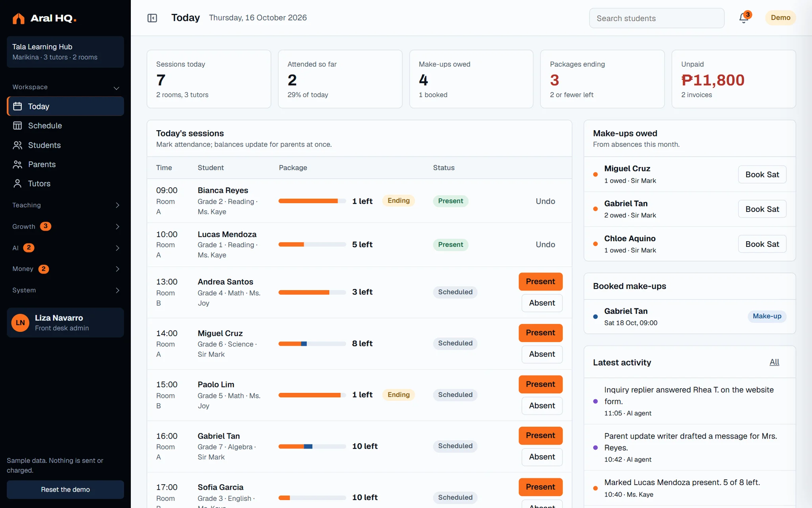Click Lucas Mendoza package progress bar

coord(312,244)
